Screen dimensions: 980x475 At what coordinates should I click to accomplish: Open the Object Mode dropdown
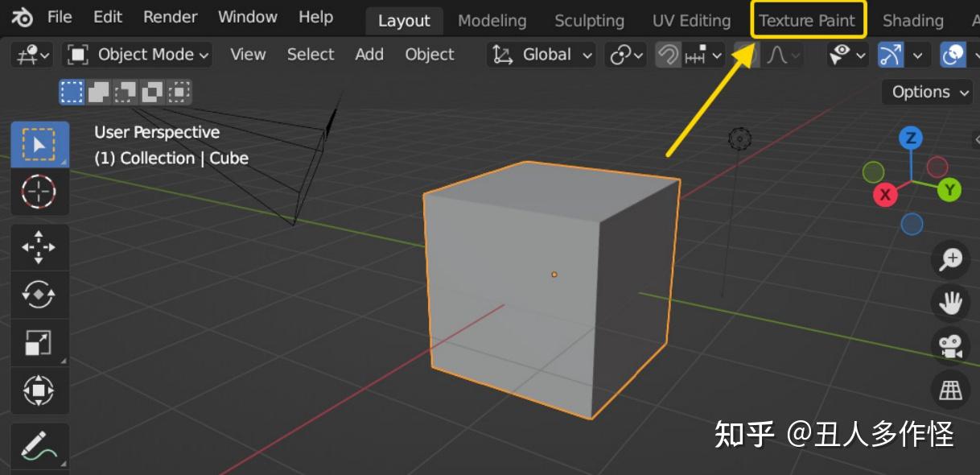pos(138,55)
